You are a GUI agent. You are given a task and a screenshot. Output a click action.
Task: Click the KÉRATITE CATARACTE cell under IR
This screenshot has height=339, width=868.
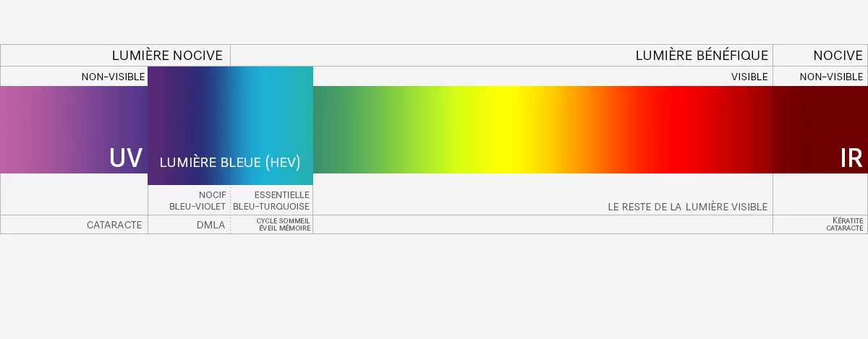tap(844, 225)
